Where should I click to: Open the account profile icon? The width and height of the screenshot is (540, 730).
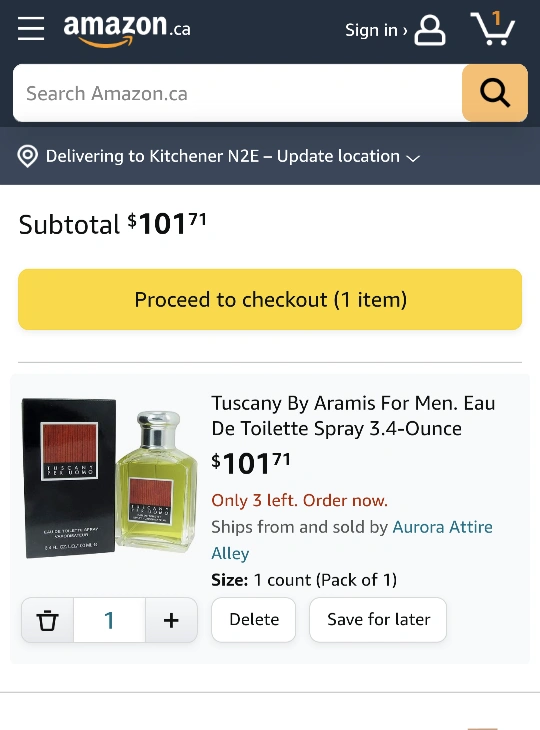pos(430,30)
